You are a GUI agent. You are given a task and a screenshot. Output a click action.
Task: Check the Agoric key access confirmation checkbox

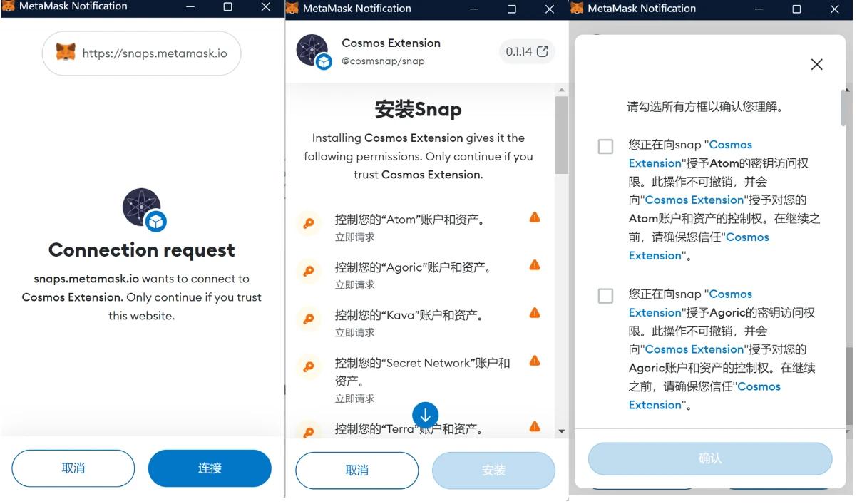pyautogui.click(x=605, y=296)
